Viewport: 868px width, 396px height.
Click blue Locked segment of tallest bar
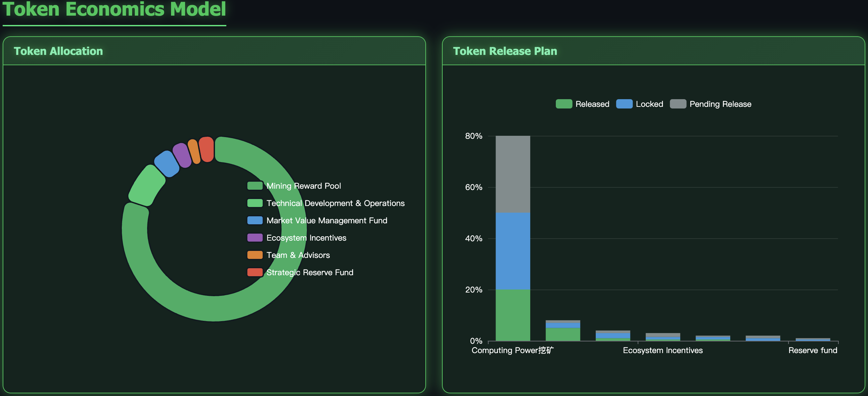coord(513,251)
